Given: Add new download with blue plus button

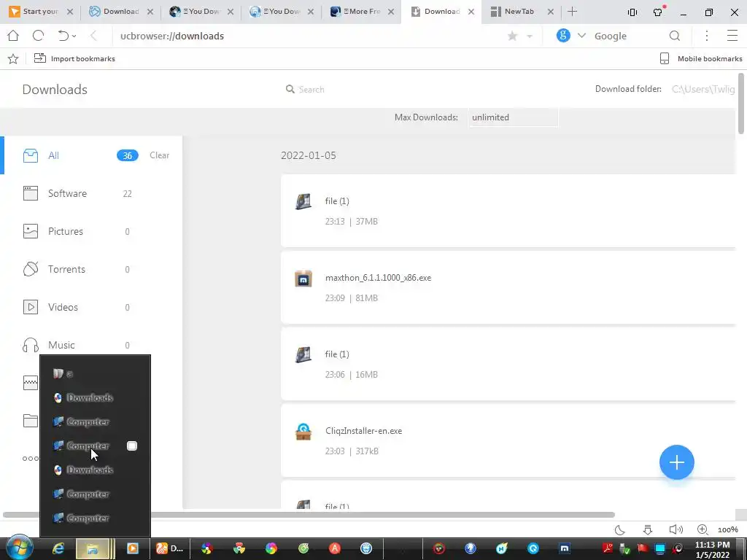Looking at the screenshot, I should coord(676,462).
